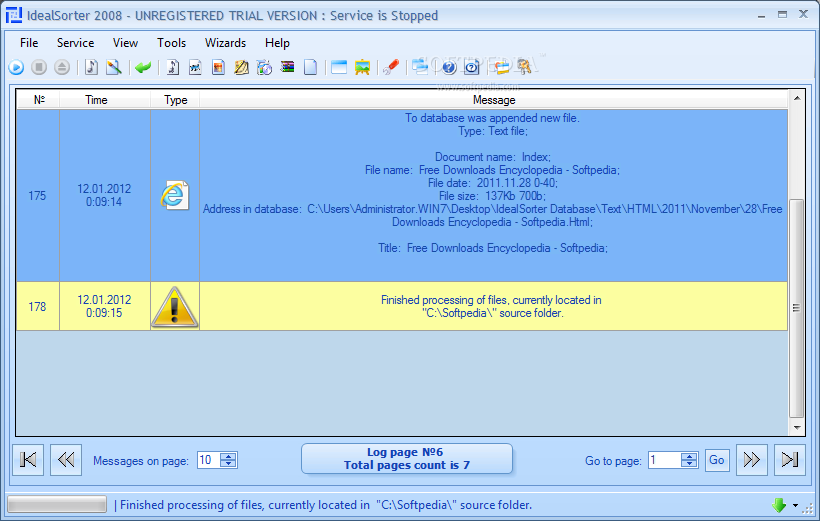Click the Go button
The width and height of the screenshot is (820, 521).
point(717,460)
